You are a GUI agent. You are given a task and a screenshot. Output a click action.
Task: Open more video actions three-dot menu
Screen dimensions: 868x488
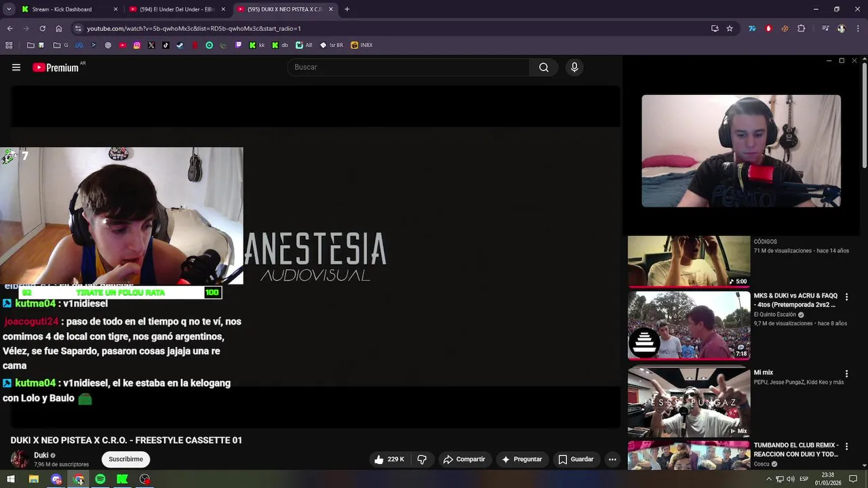pyautogui.click(x=612, y=460)
